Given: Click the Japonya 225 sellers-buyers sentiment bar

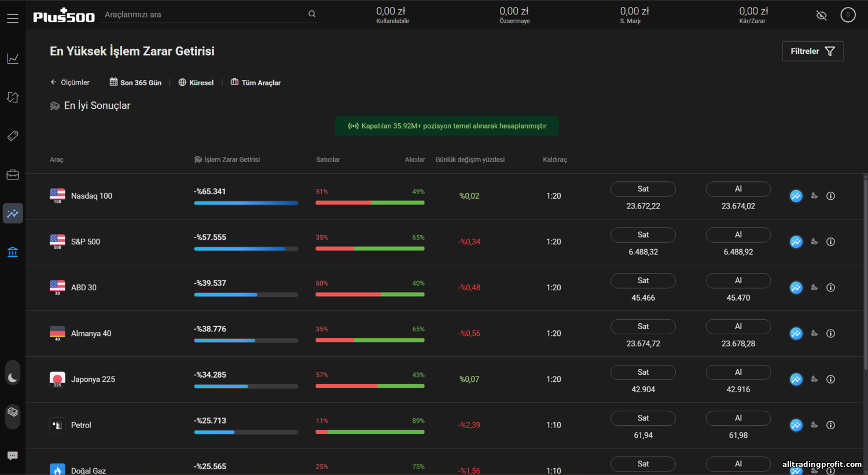Looking at the screenshot, I should (370, 386).
